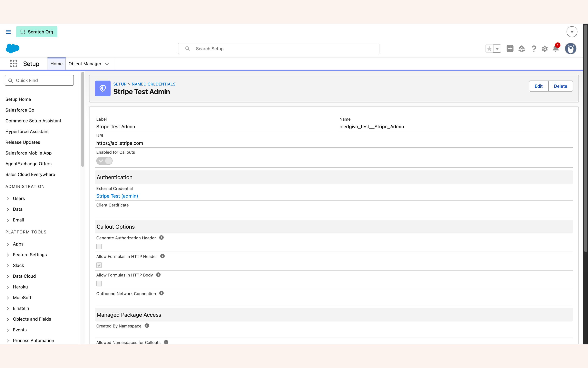
Task: Open Salesforce Mobile App page
Action: point(28,153)
